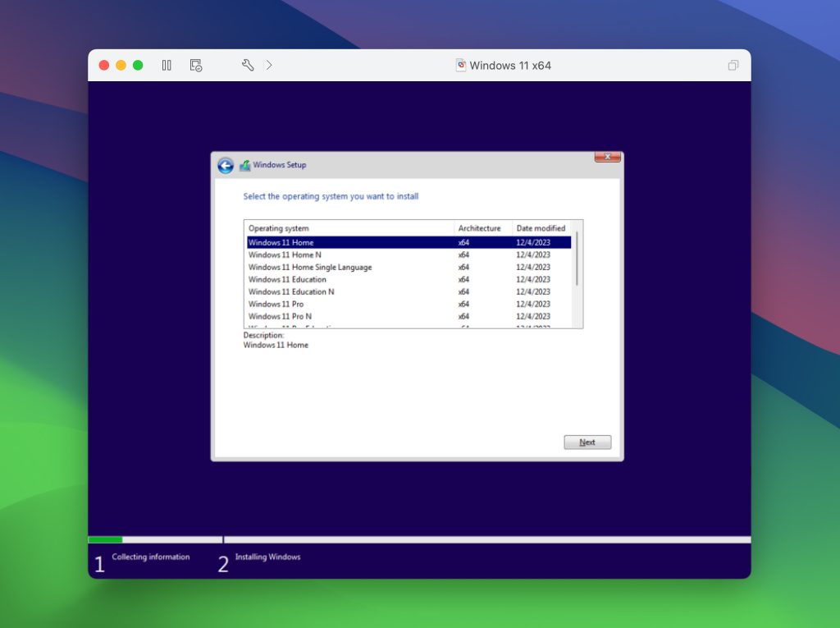Pause the virtual machine
The image size is (840, 628).
tap(167, 65)
